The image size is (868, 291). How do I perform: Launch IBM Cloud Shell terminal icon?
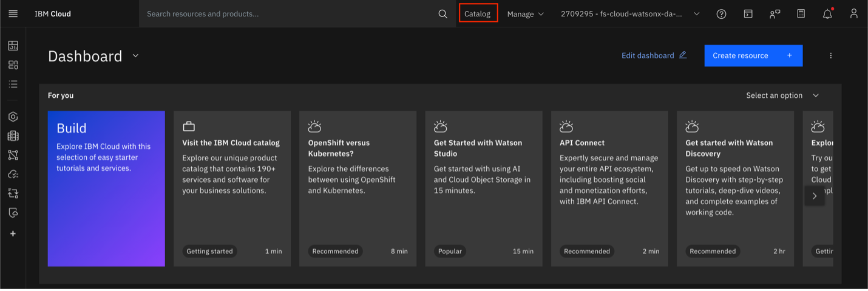pyautogui.click(x=748, y=14)
